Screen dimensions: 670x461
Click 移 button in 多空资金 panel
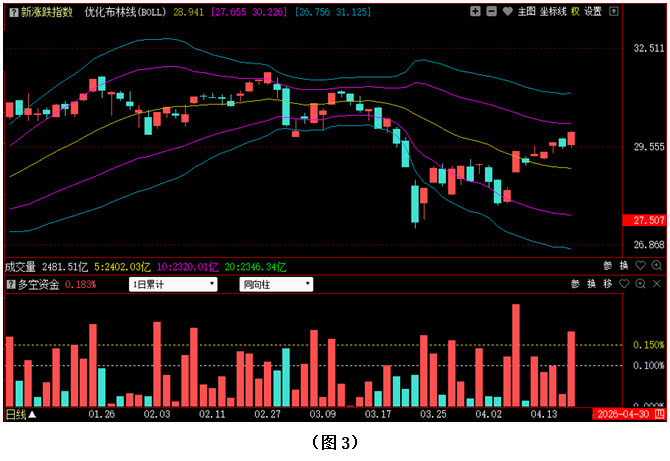click(607, 284)
